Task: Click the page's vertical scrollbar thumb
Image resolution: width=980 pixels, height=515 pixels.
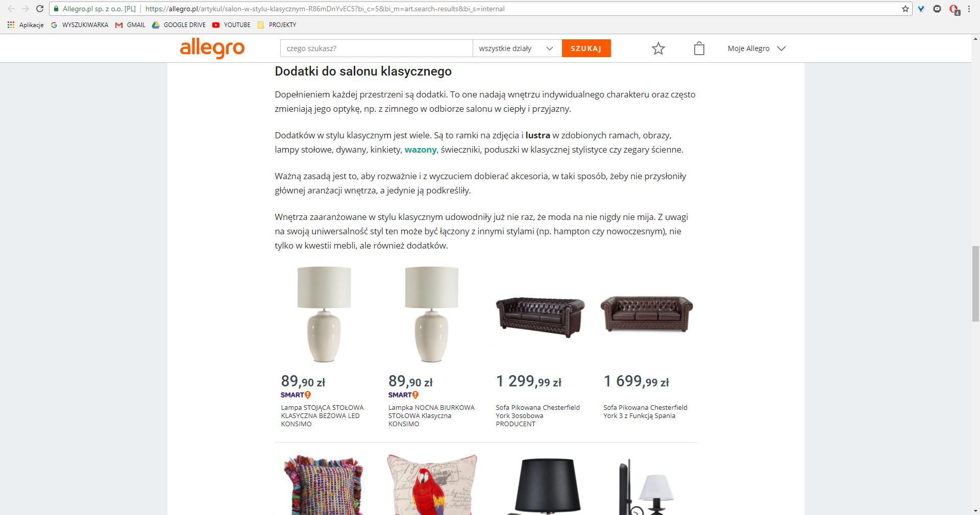Action: click(x=975, y=284)
